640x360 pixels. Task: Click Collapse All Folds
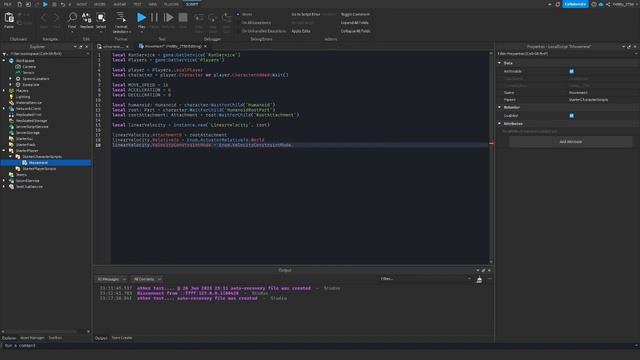[356, 31]
